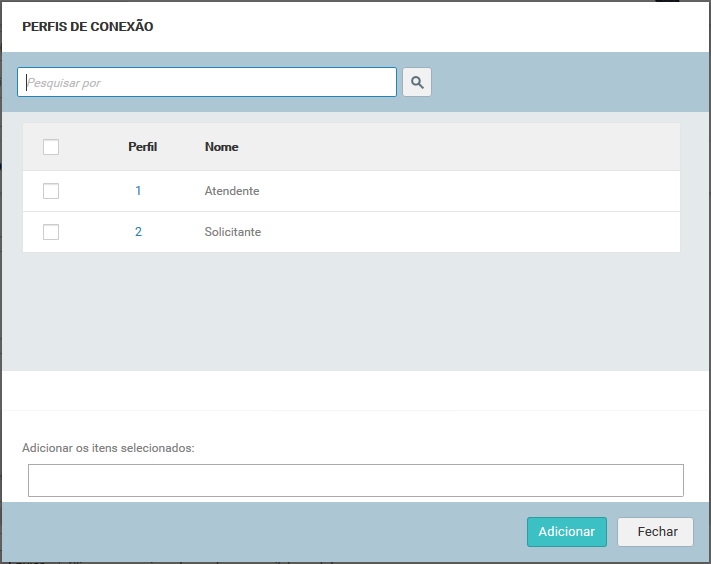Focus the 'Pesquisar por' search field

(207, 82)
